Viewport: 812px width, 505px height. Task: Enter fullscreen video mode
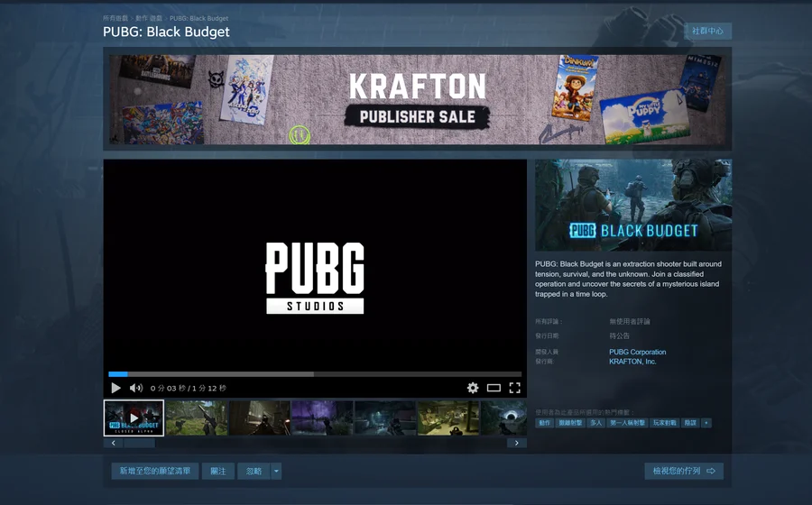point(514,388)
